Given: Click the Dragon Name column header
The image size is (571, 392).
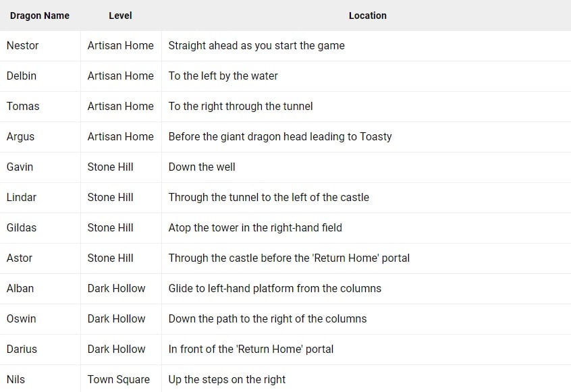Looking at the screenshot, I should click(x=40, y=16).
